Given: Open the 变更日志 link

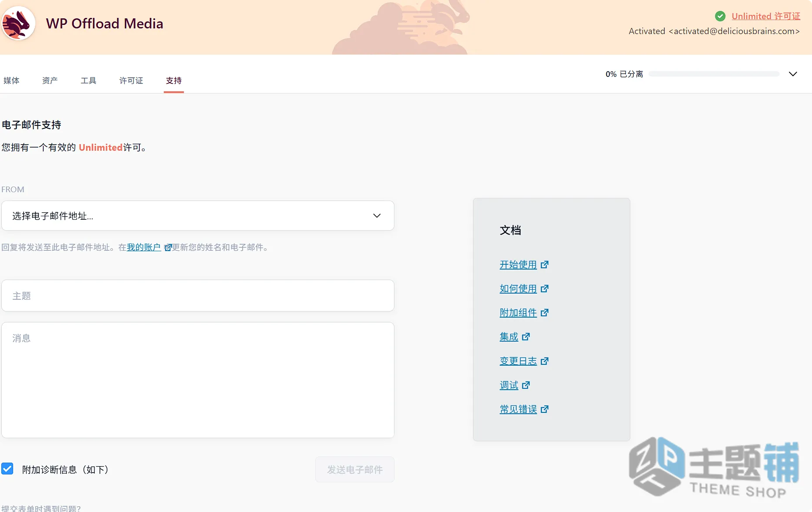Looking at the screenshot, I should tap(518, 361).
